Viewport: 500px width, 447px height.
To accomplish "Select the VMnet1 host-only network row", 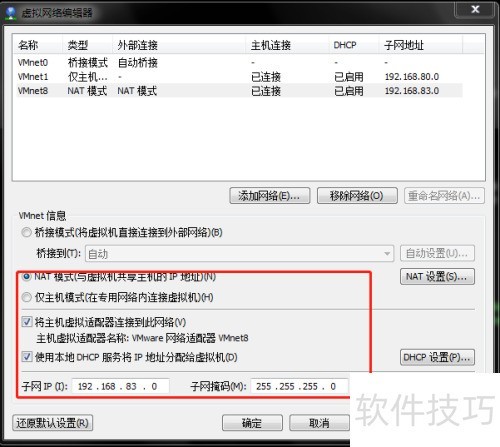I will 239,77.
